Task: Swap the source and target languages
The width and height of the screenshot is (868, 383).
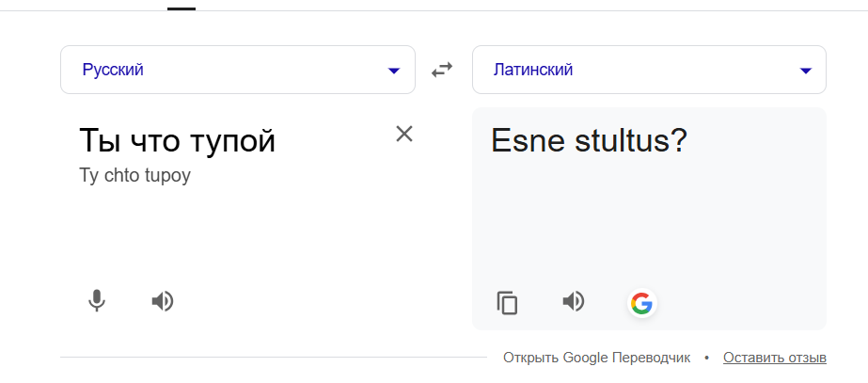Action: point(442,70)
